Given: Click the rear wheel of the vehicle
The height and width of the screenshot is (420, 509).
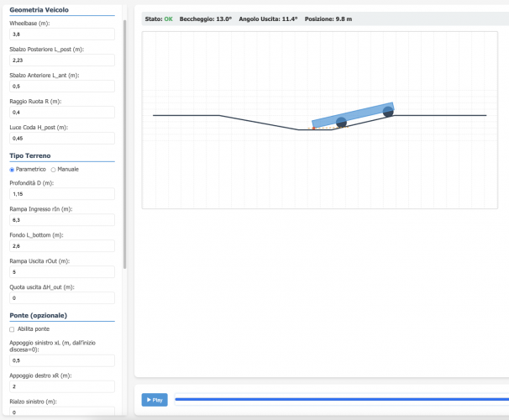Looking at the screenshot, I should point(341,123).
